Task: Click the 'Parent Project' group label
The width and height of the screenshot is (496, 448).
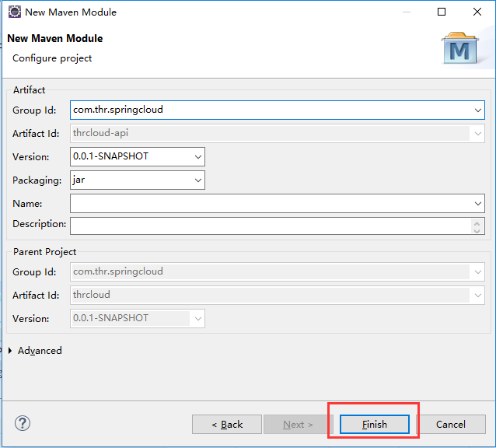Action: click(44, 252)
